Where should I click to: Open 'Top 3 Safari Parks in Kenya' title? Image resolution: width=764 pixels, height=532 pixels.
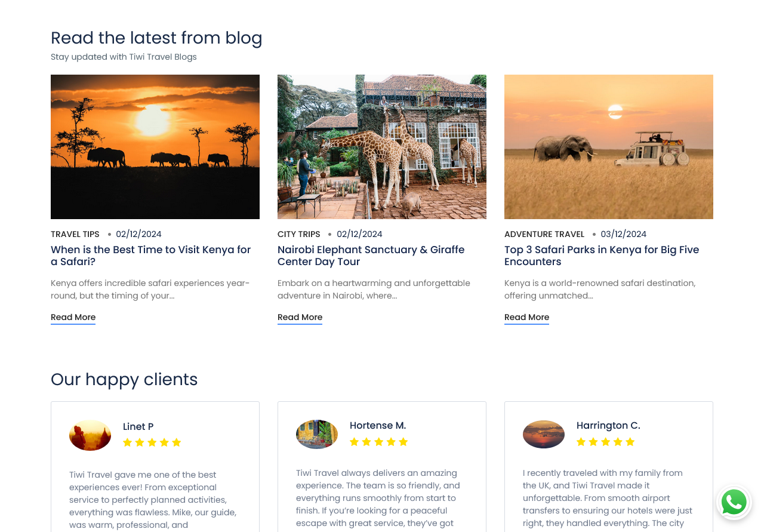(x=601, y=256)
